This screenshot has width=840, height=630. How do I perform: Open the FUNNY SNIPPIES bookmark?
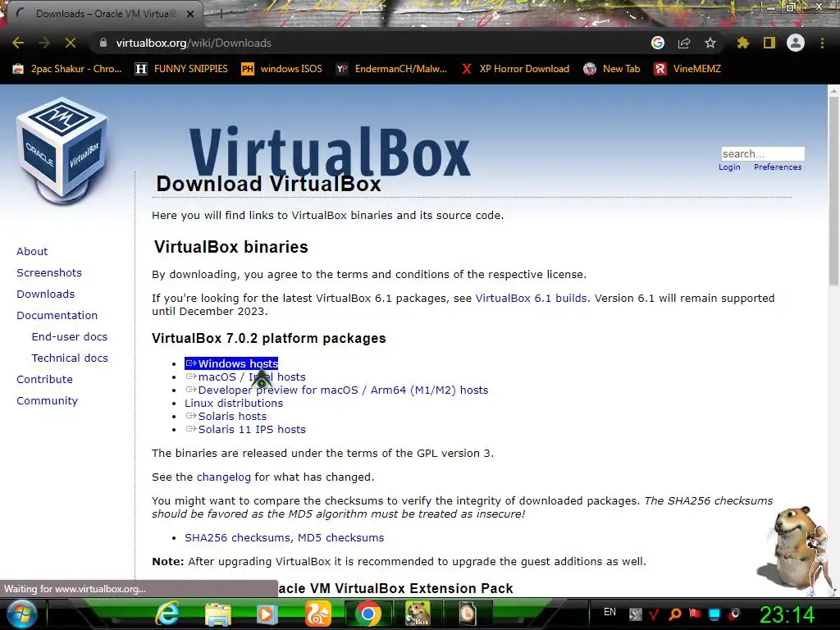tap(181, 69)
